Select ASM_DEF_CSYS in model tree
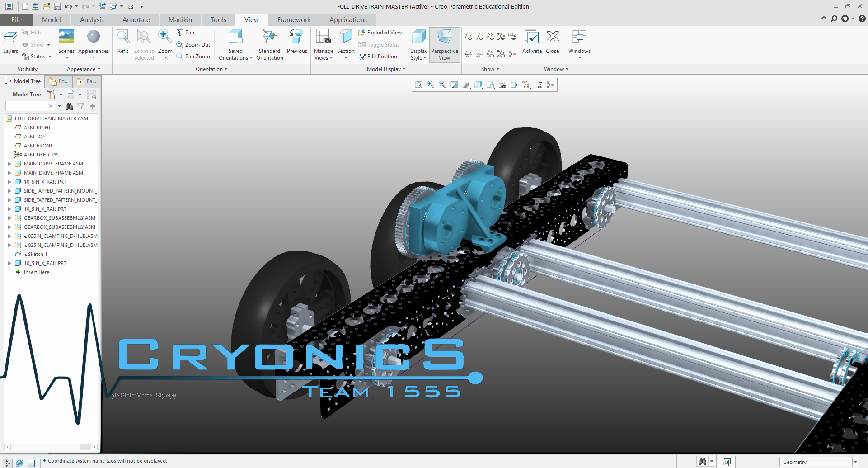The image size is (868, 468). pos(41,155)
